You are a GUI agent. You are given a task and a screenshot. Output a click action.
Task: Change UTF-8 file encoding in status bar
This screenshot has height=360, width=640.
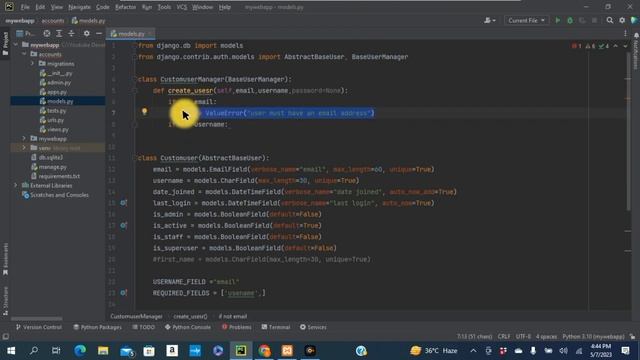(523, 337)
